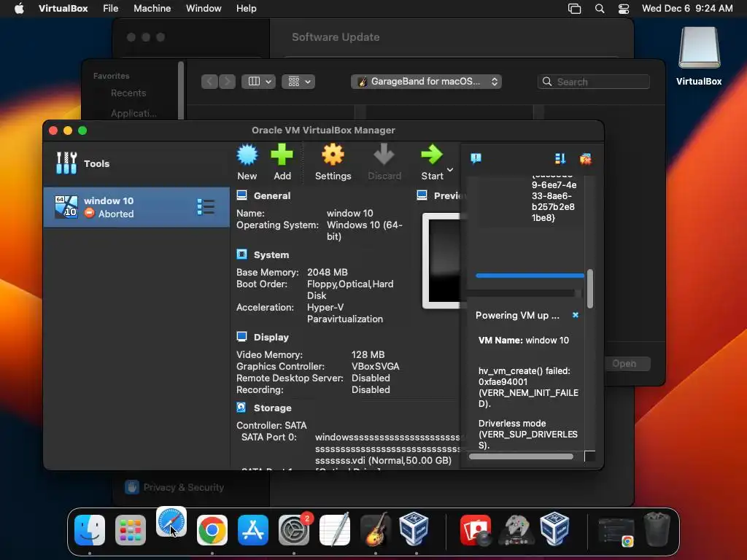Viewport: 747px width, 560px height.
Task: Dismiss the Powering VM up notification
Action: pyautogui.click(x=576, y=315)
